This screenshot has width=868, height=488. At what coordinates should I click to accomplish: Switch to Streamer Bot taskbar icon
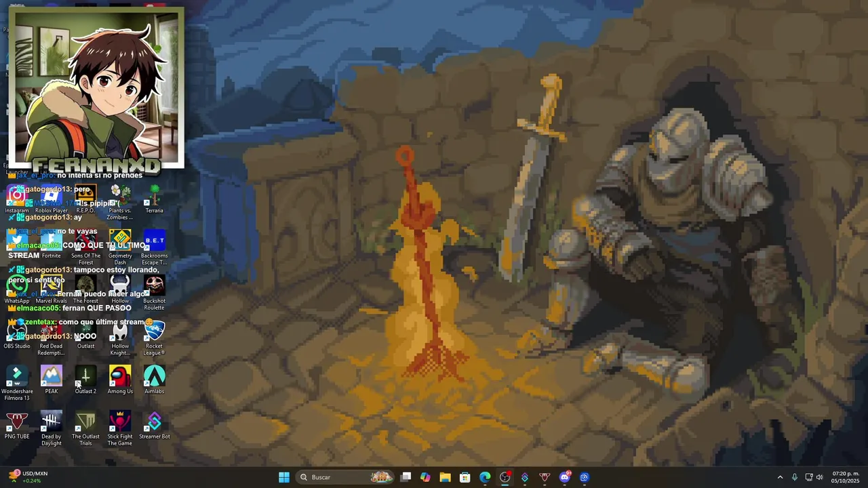click(x=524, y=477)
